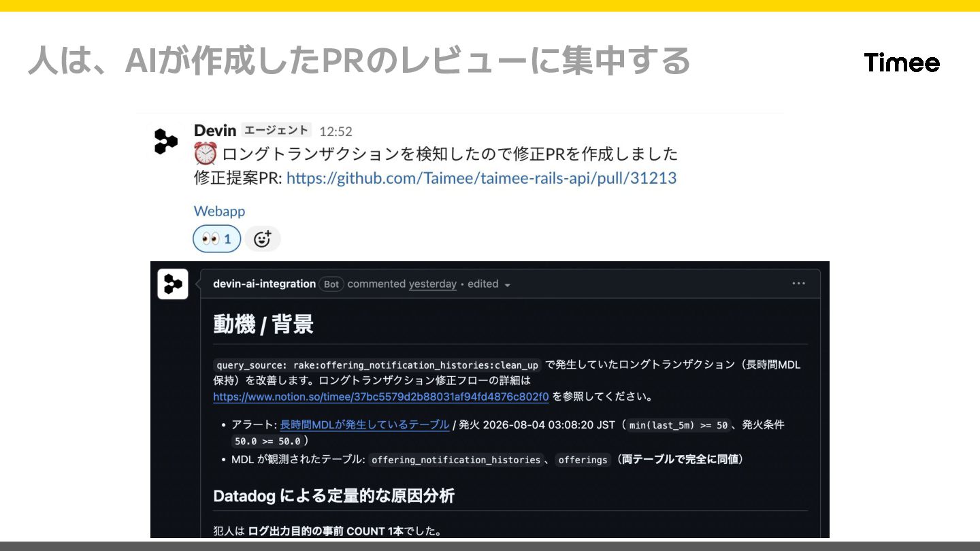Viewport: 980px width, 551px height.
Task: Open the notion.so flow details link
Action: coord(380,397)
